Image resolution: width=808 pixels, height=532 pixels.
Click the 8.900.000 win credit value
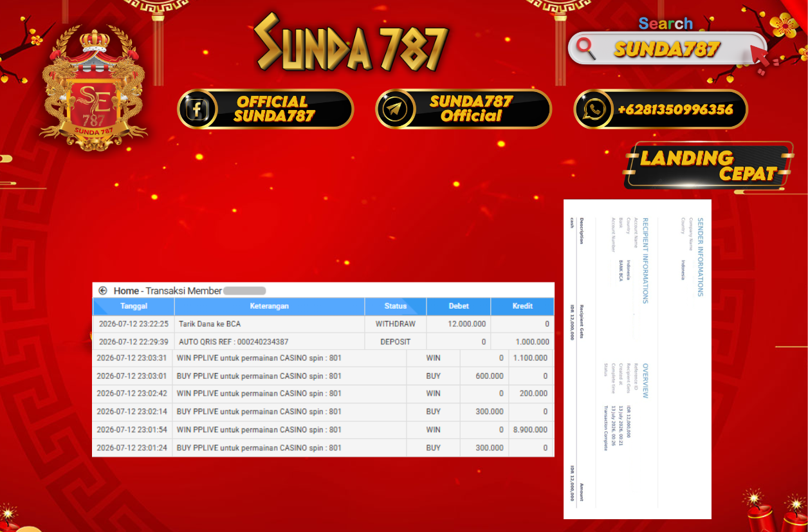(530, 430)
